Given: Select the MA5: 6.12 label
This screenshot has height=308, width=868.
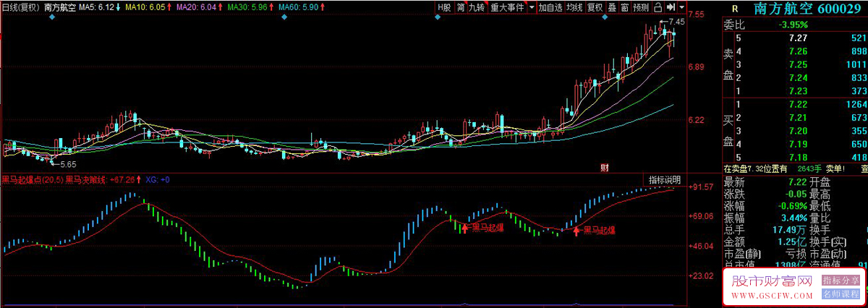Looking at the screenshot, I should point(96,7).
